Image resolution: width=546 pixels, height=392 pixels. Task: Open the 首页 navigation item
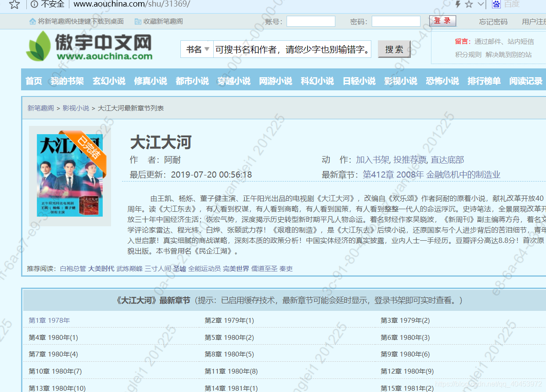34,81
